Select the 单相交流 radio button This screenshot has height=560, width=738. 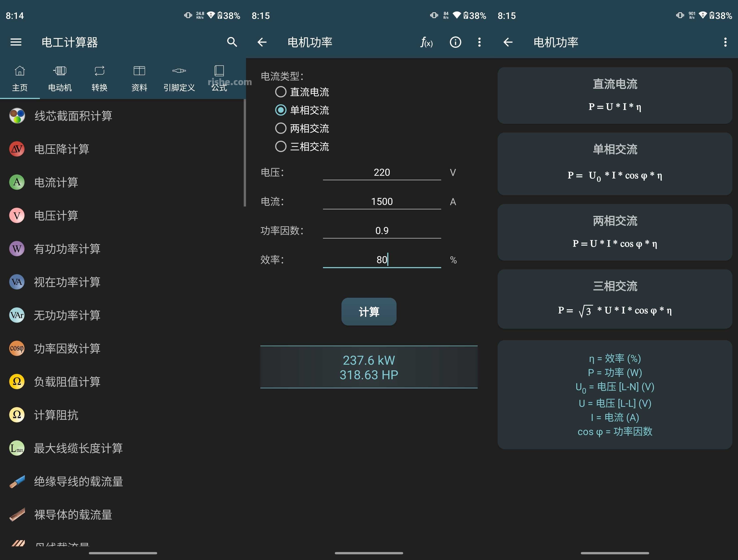pyautogui.click(x=281, y=110)
